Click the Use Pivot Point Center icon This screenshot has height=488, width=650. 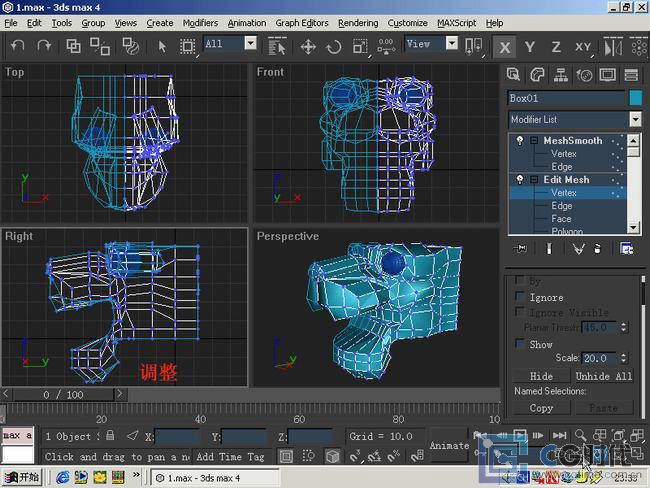(x=473, y=46)
